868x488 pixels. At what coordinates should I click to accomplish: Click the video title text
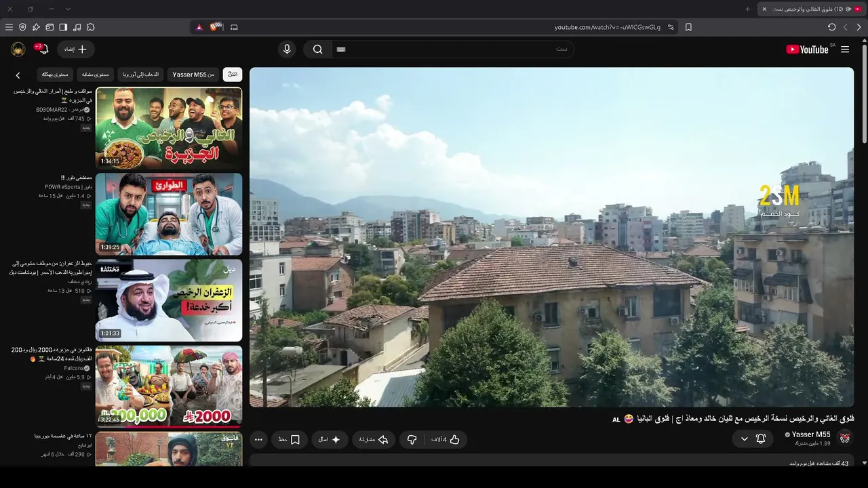point(733,420)
